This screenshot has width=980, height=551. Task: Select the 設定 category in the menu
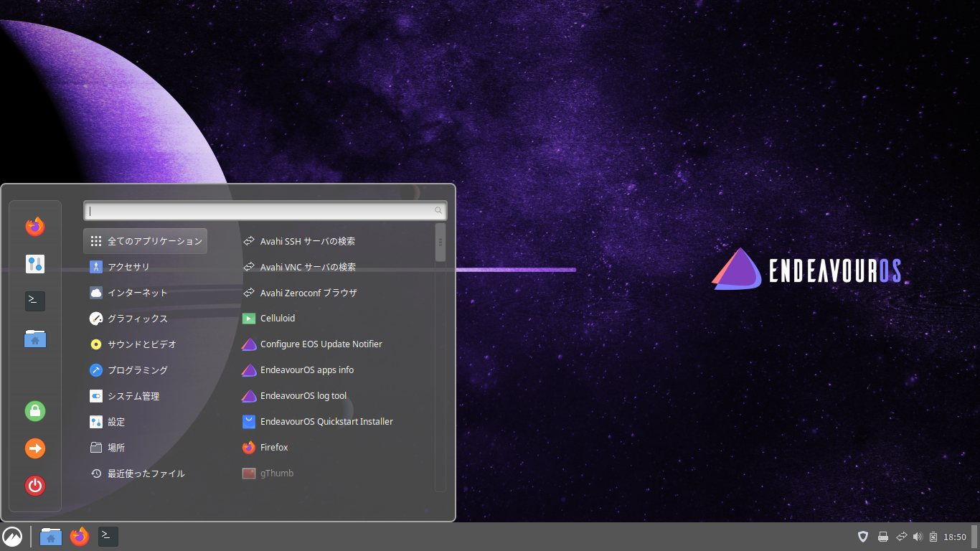click(146, 422)
